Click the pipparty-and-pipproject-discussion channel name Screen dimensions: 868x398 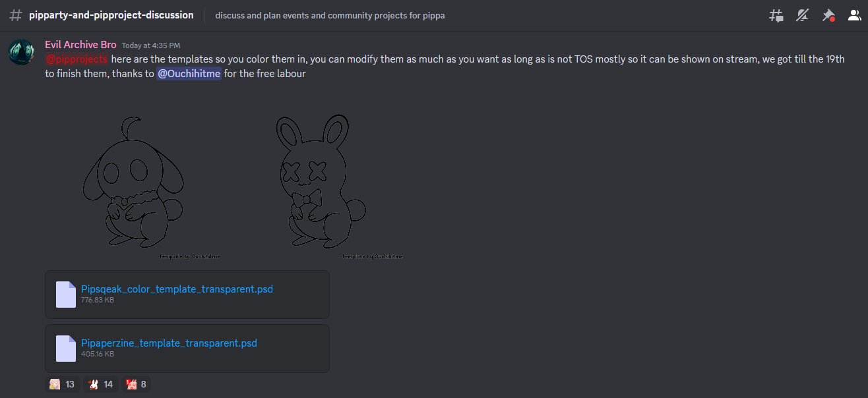(111, 14)
